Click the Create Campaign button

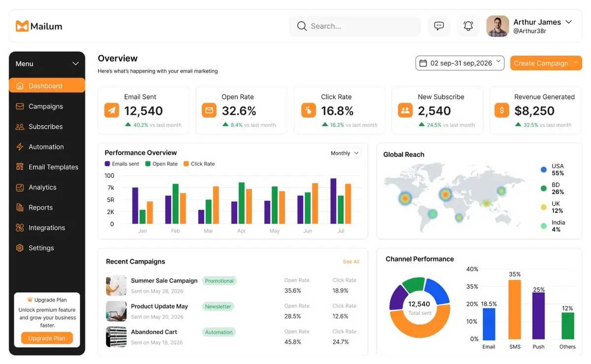[x=546, y=63]
